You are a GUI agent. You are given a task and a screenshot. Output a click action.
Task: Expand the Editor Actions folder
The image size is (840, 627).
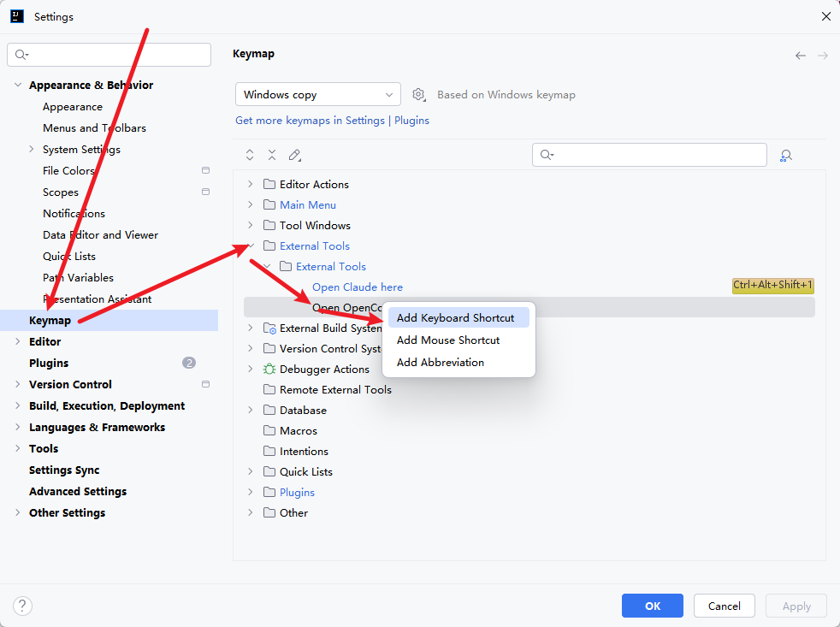click(x=250, y=185)
